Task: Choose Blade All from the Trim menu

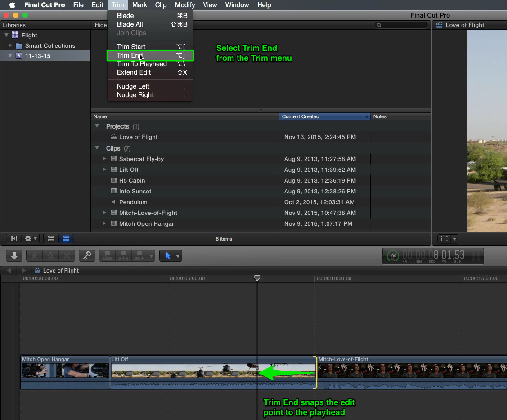Action: coord(150,24)
